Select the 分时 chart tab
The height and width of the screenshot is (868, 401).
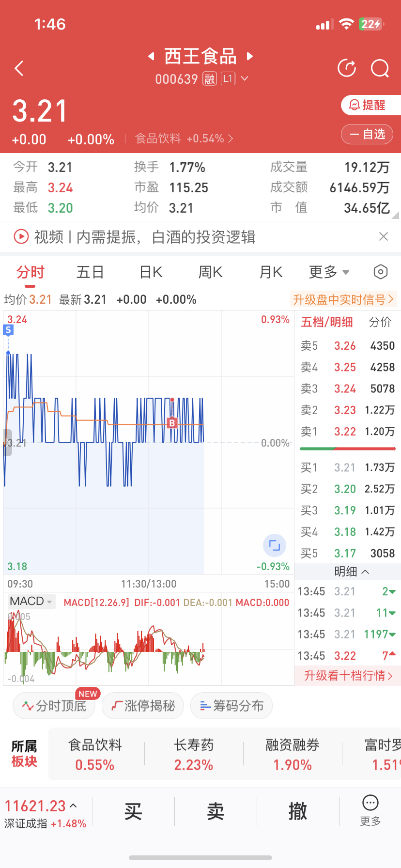point(30,272)
